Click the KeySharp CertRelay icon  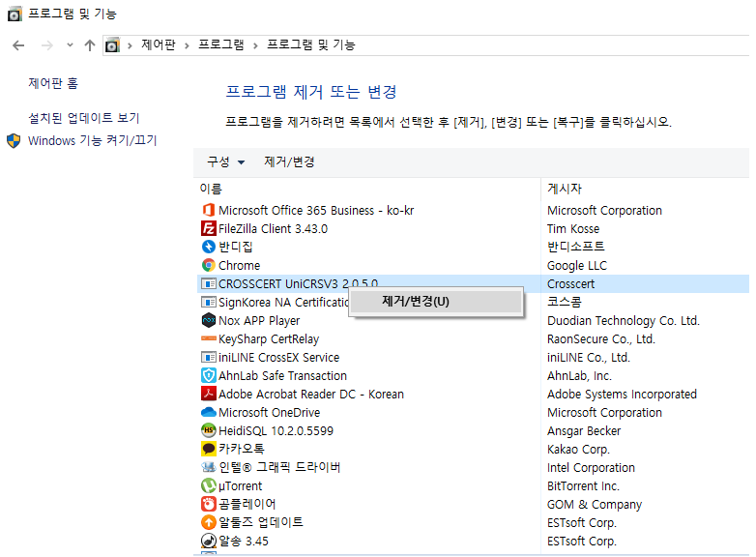[208, 338]
